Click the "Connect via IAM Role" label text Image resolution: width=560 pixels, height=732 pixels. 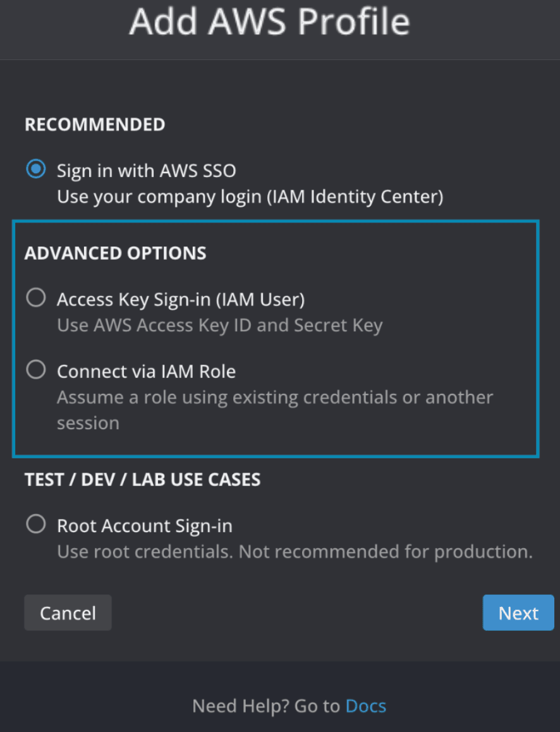click(x=146, y=371)
